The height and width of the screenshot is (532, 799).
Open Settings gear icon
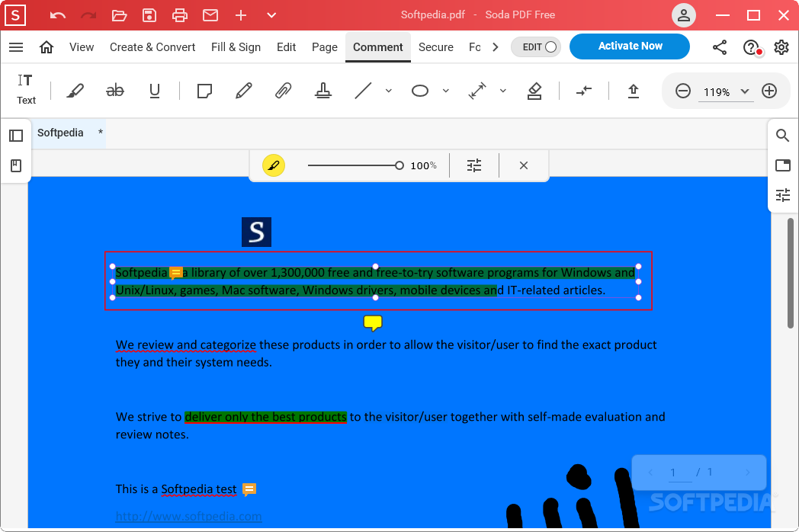pos(781,47)
